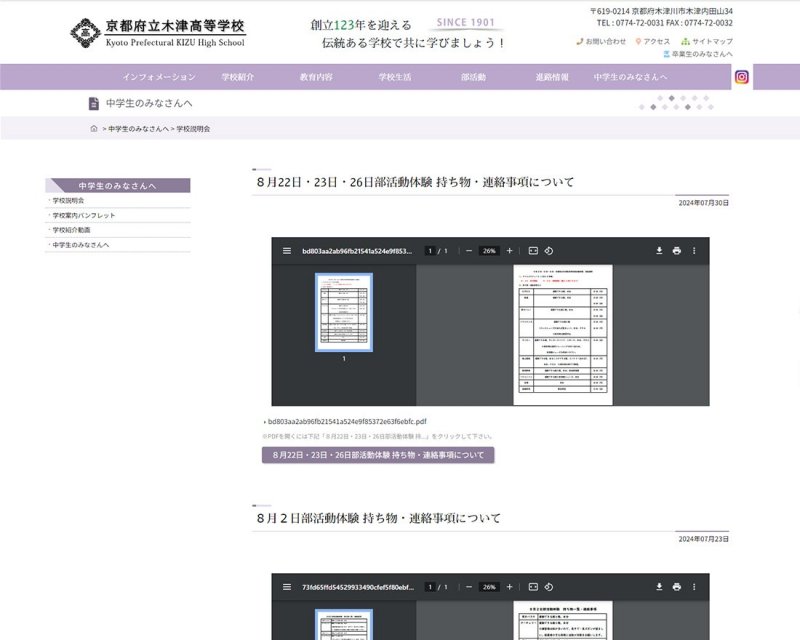Print the first PDF document
The width and height of the screenshot is (800, 640).
click(x=677, y=251)
